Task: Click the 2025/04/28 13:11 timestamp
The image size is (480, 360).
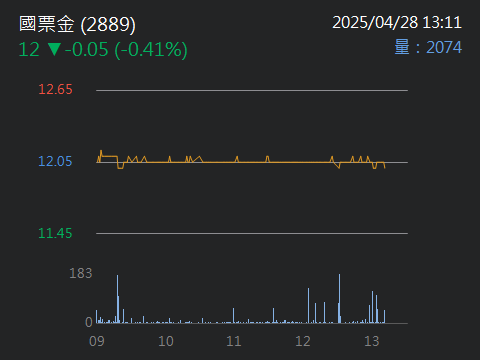Action: pos(397,23)
